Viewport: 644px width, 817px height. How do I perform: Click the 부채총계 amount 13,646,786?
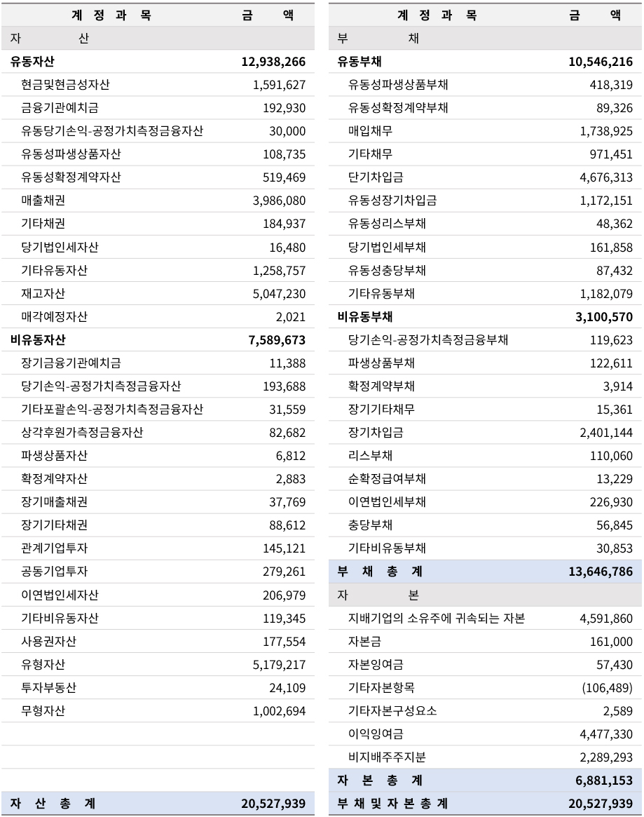(601, 572)
